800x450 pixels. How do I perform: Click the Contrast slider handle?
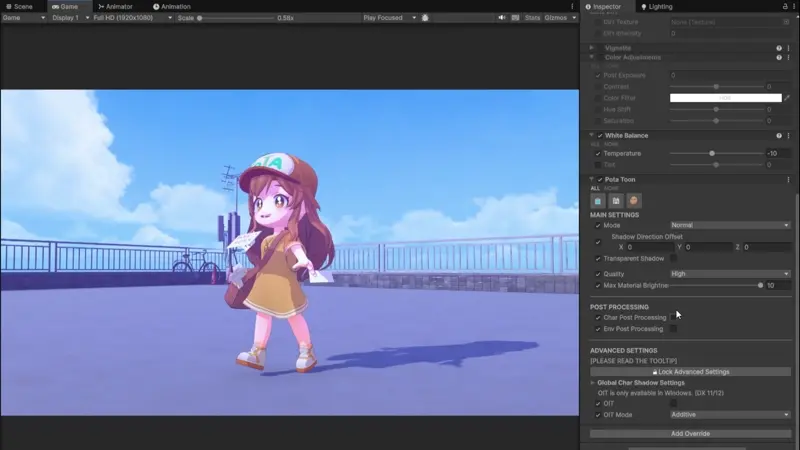(716, 87)
